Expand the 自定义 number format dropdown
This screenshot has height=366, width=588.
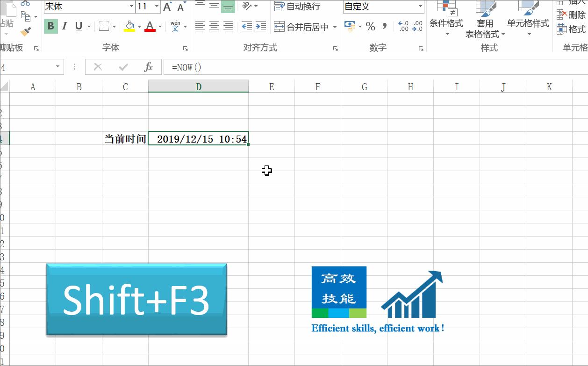[x=421, y=7]
